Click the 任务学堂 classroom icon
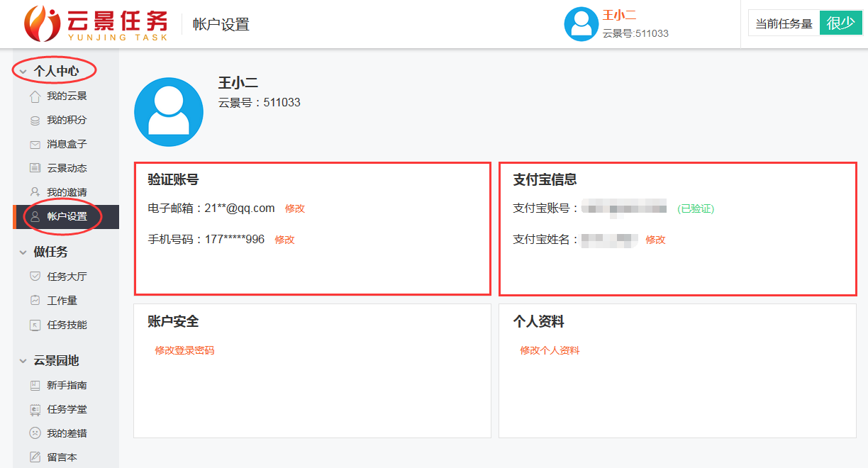Image resolution: width=868 pixels, height=468 pixels. [x=35, y=410]
